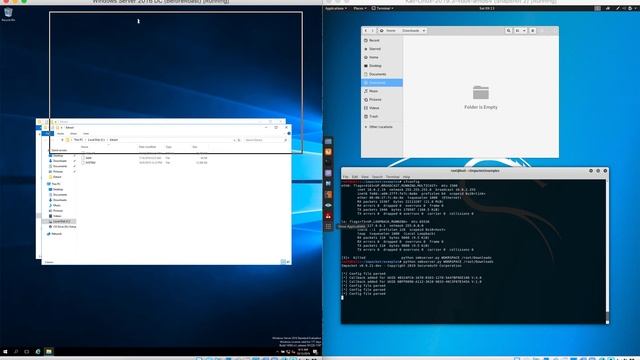Viewport: 640px width, 360px height.
Task: Click File Explorer icon on Windows taskbar
Action: click(49, 351)
